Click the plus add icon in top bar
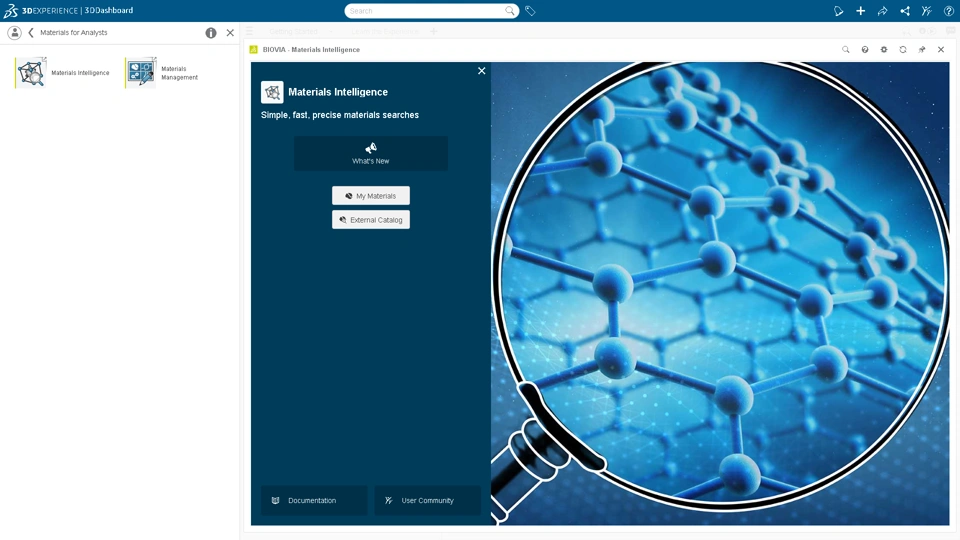 coord(860,11)
